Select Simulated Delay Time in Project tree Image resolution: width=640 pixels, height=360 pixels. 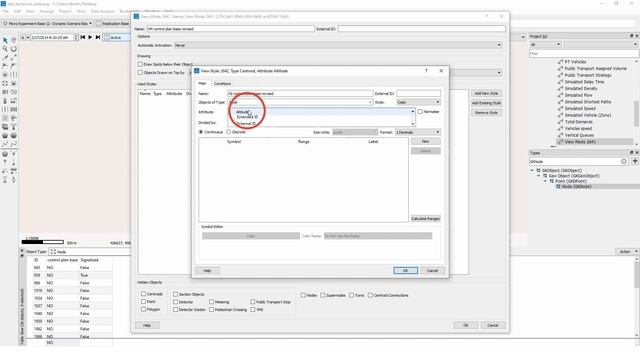(584, 82)
